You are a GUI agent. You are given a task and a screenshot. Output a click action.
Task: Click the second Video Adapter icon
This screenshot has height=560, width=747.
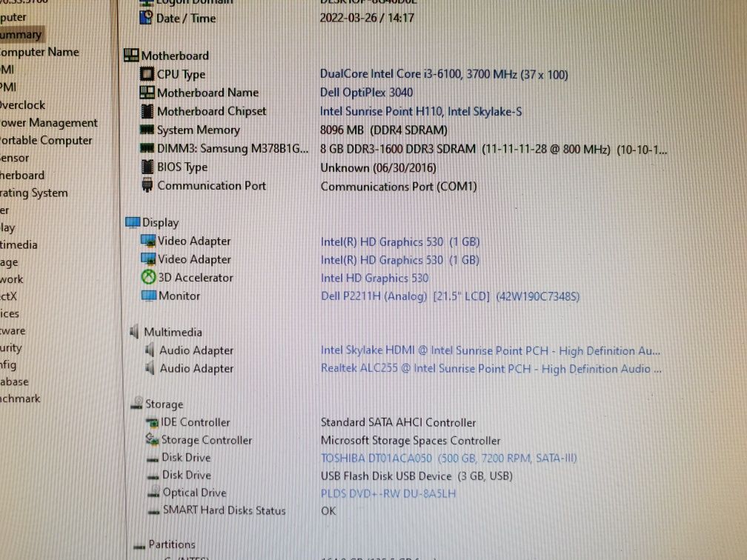click(148, 259)
